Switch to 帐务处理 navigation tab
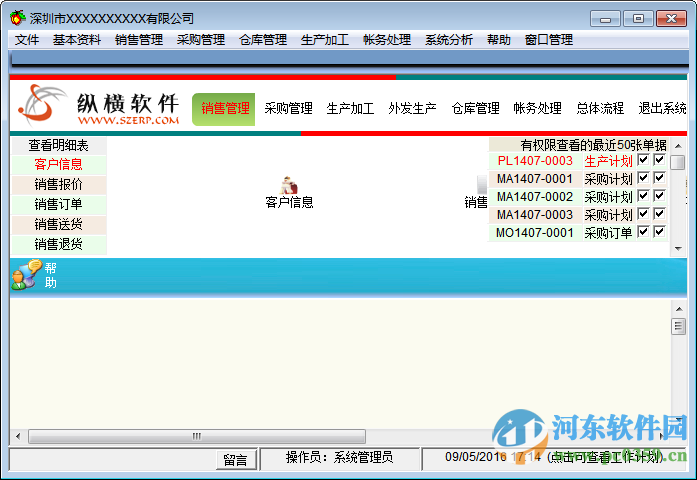The width and height of the screenshot is (697, 480). (537, 108)
